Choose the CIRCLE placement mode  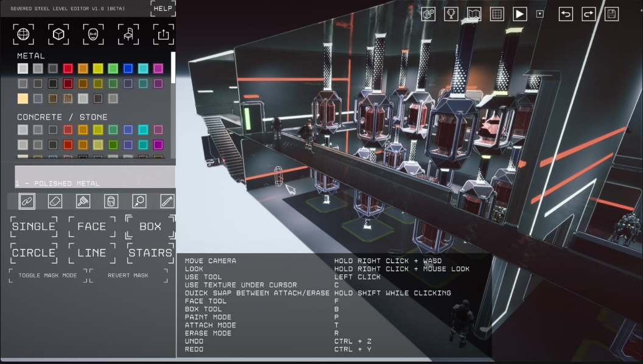(x=33, y=253)
